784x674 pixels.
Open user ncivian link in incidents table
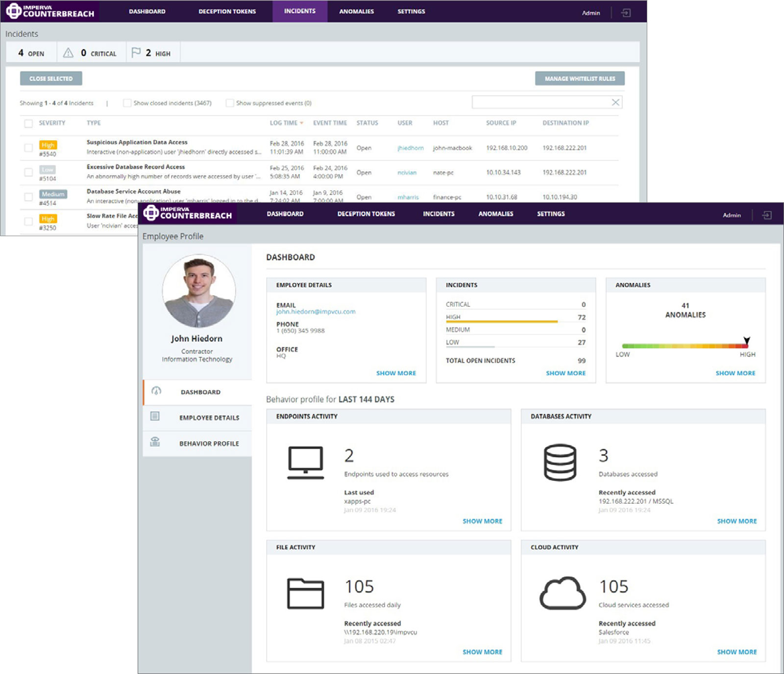click(x=407, y=173)
